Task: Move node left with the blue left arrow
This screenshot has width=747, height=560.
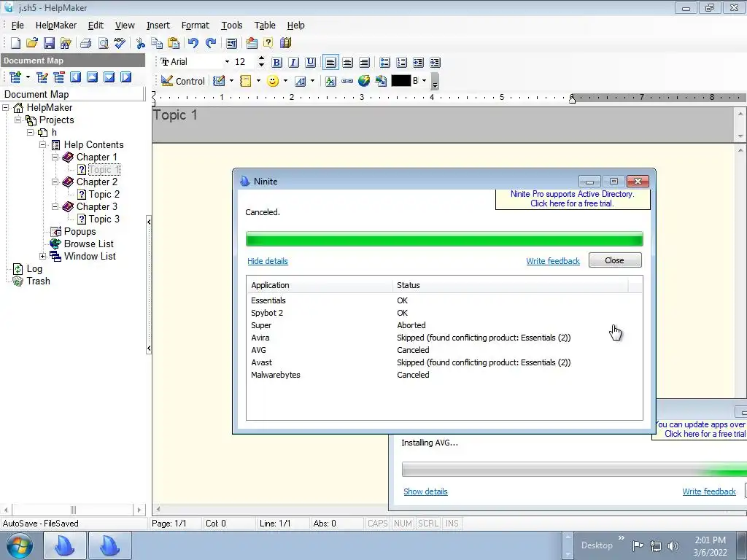Action: click(75, 77)
